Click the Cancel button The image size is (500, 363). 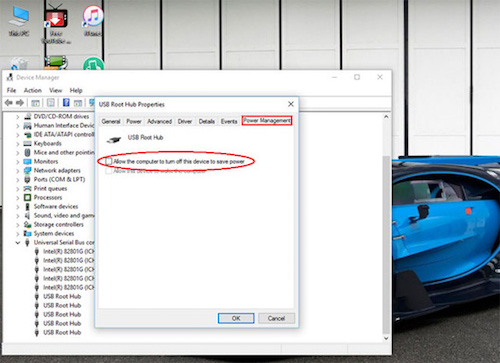[276, 318]
